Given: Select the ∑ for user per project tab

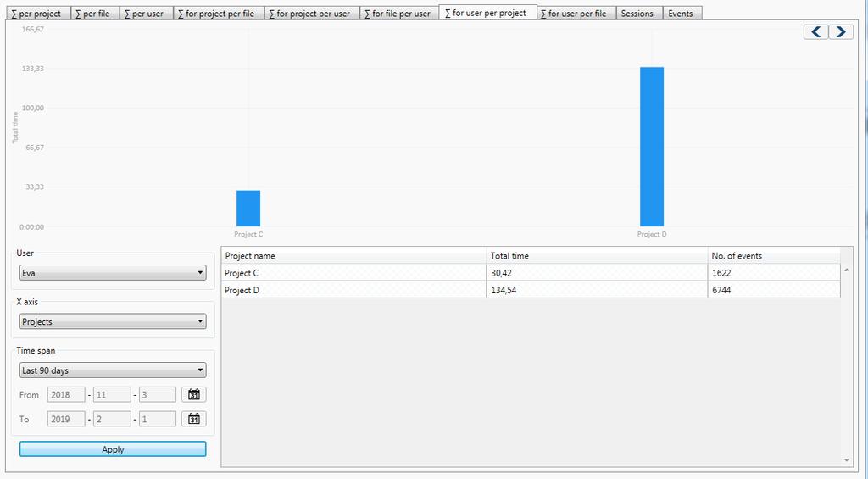Looking at the screenshot, I should point(486,12).
